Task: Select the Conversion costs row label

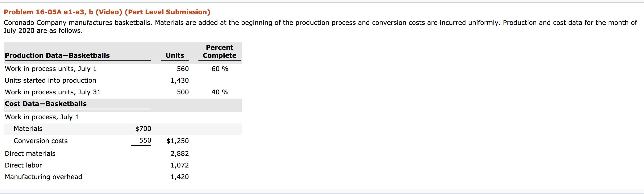Action: click(x=41, y=141)
